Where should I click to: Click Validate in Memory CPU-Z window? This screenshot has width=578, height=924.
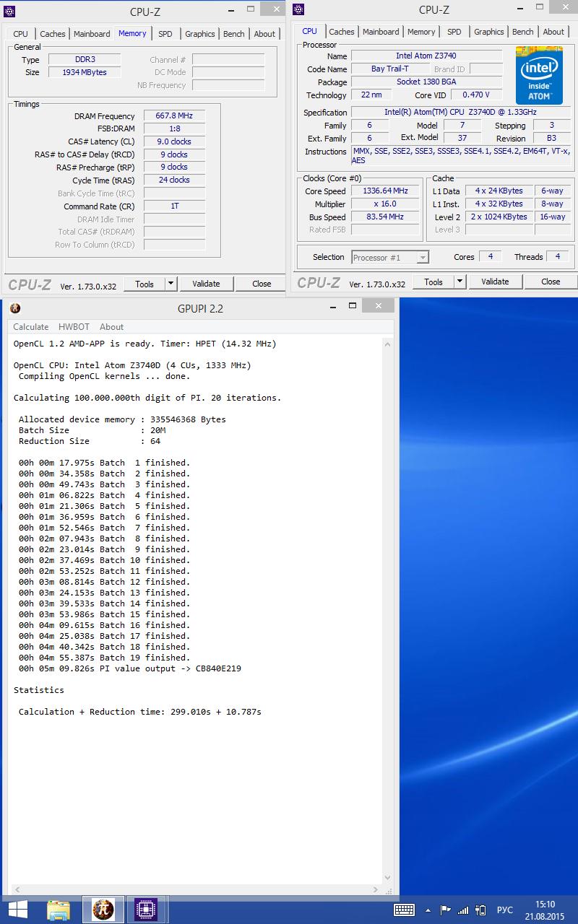point(206,284)
